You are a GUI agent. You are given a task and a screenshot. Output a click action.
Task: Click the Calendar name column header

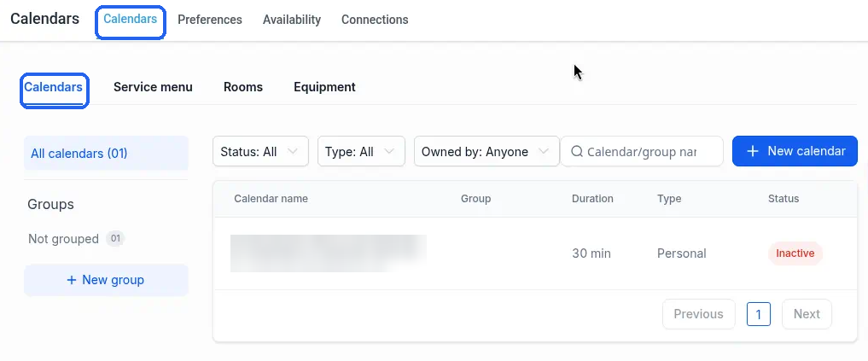click(271, 199)
